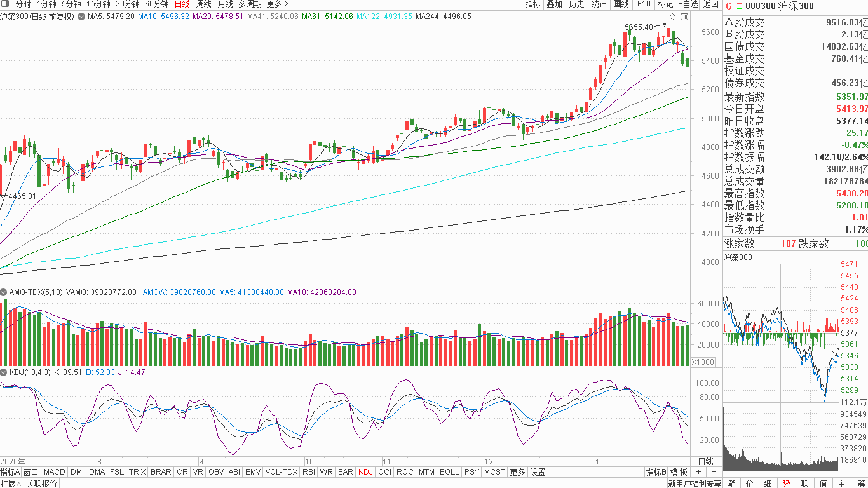Open 统计 statistics button
The height and width of the screenshot is (488, 868).
click(599, 4)
